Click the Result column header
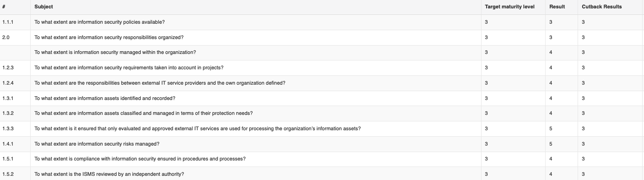Viewport: 644px width, 180px height. 557,7
